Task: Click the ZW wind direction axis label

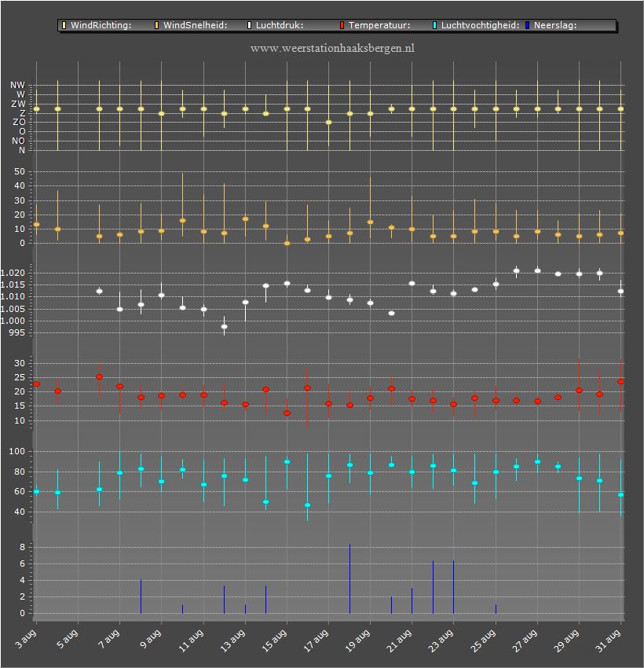Action: pyautogui.click(x=18, y=104)
